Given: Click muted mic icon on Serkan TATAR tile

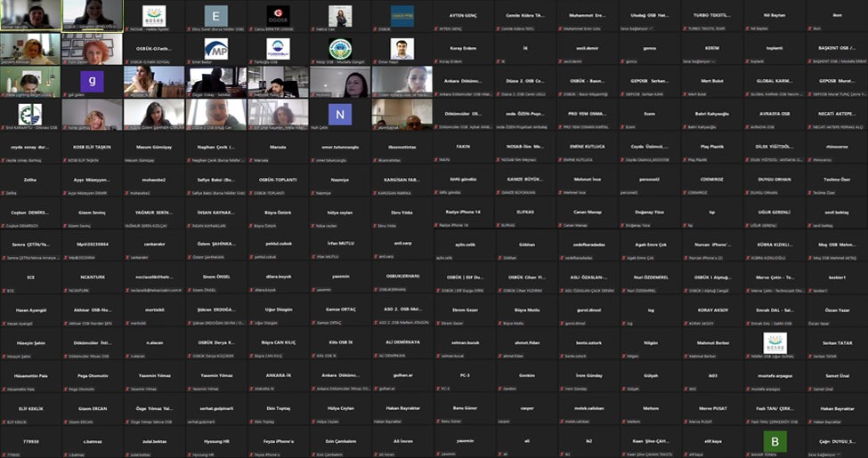Looking at the screenshot, I should [x=811, y=356].
